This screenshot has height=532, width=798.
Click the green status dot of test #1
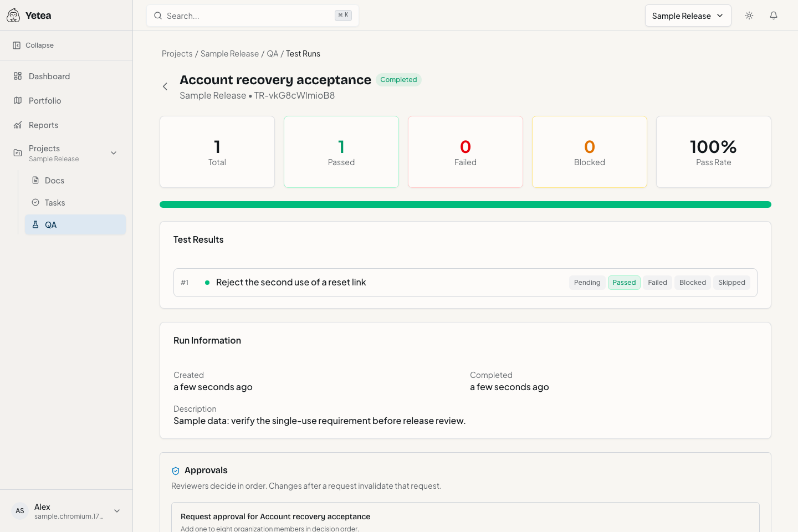207,283
